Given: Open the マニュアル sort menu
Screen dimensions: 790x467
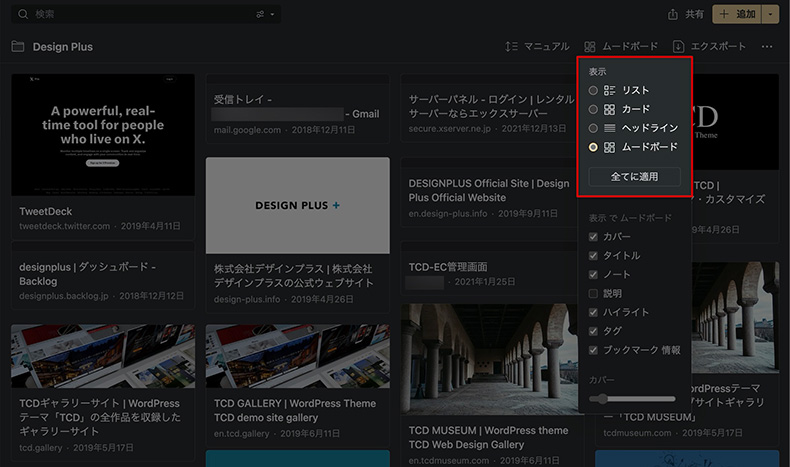Looking at the screenshot, I should (x=537, y=46).
